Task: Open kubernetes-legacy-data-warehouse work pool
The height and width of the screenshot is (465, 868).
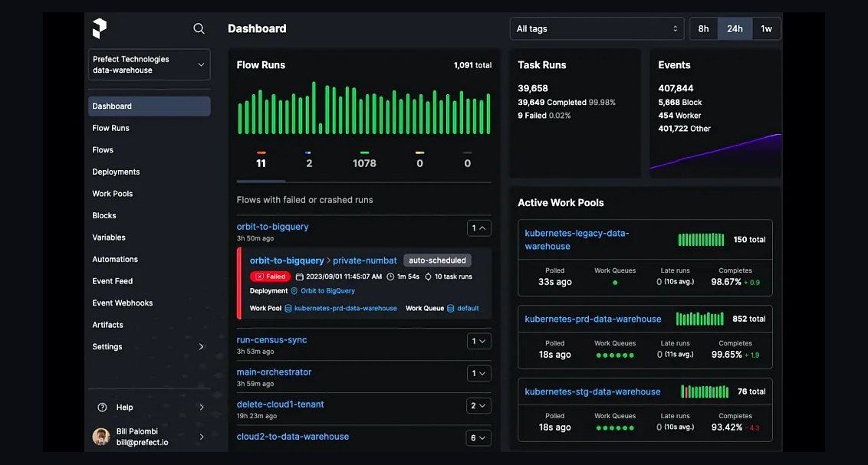Action: [x=577, y=240]
